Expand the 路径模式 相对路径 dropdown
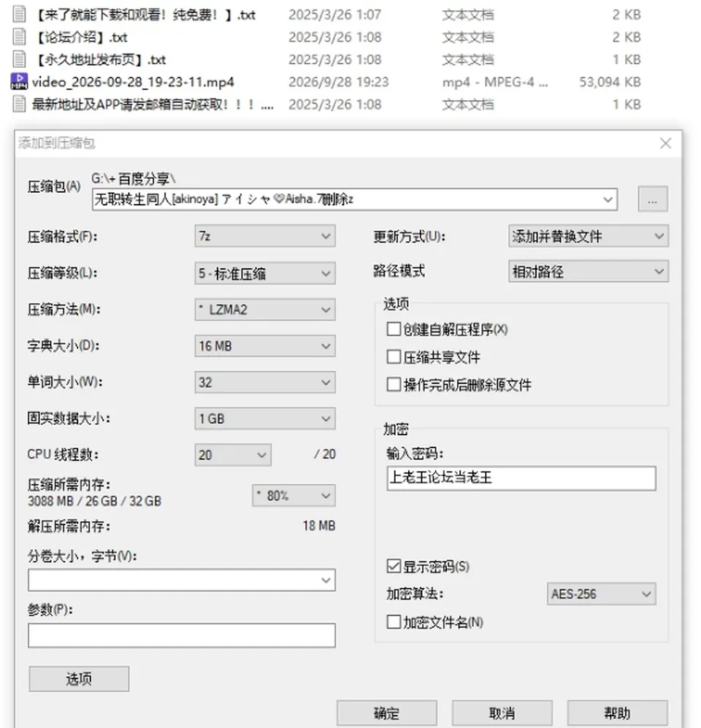Viewport: 701px width, 728px height. click(x=589, y=272)
